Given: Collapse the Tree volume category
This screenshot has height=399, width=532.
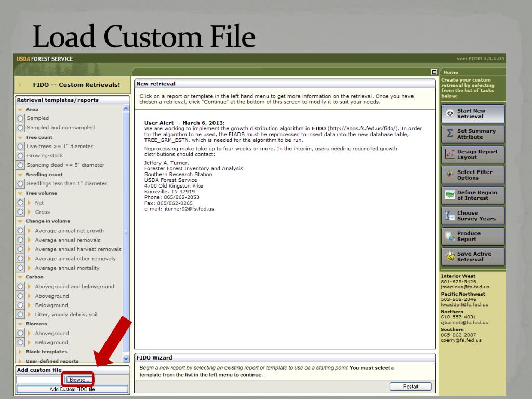Looking at the screenshot, I should [x=20, y=193].
